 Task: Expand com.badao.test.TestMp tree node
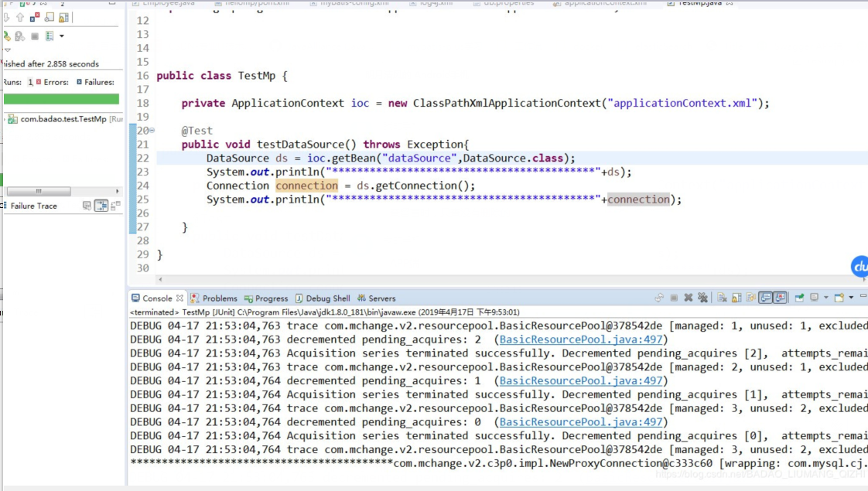point(5,119)
